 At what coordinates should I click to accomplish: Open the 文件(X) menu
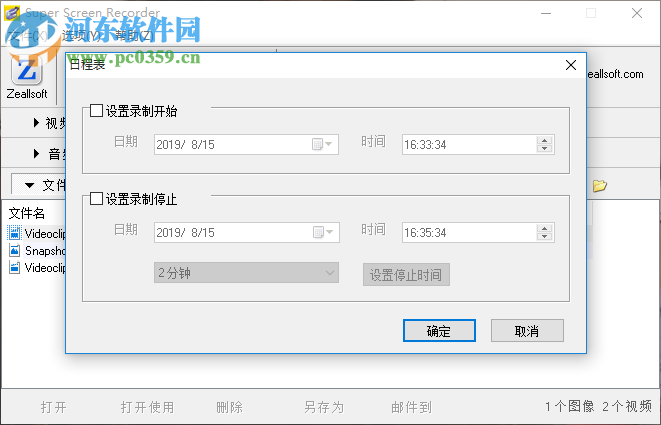tap(28, 36)
